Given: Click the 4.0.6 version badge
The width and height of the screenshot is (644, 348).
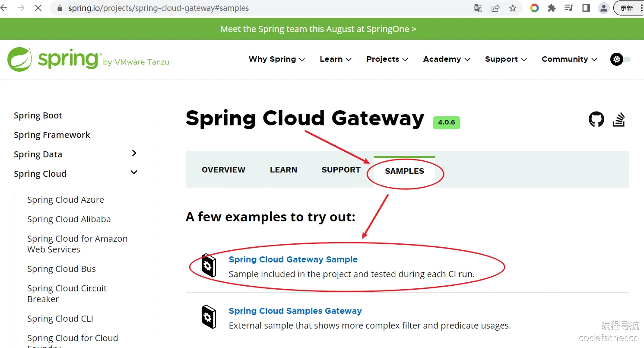Looking at the screenshot, I should click(x=447, y=122).
